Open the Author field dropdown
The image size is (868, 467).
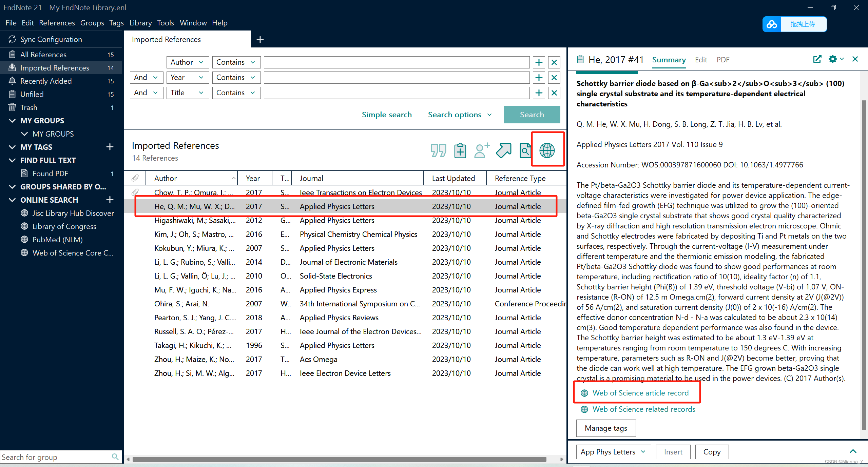pyautogui.click(x=187, y=62)
